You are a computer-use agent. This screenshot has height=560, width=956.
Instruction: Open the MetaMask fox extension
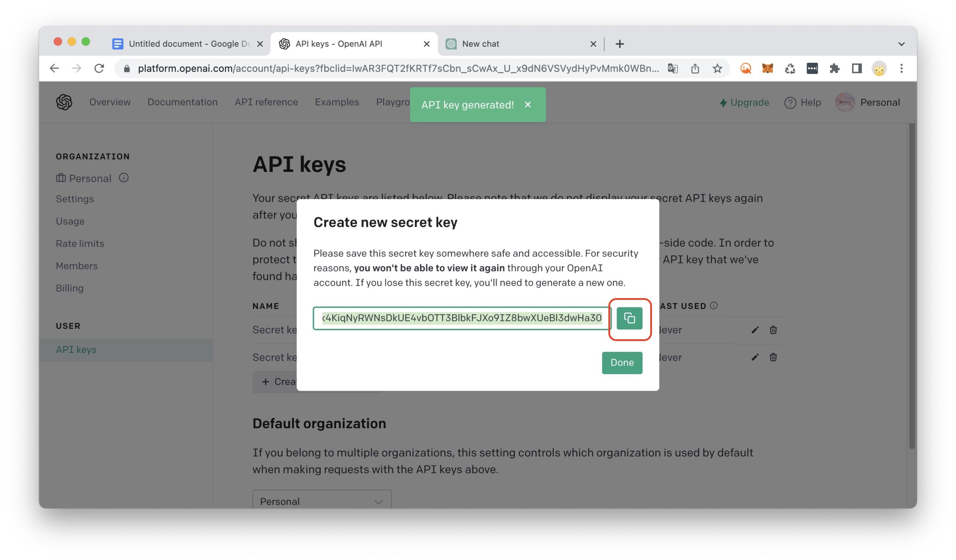pos(767,68)
